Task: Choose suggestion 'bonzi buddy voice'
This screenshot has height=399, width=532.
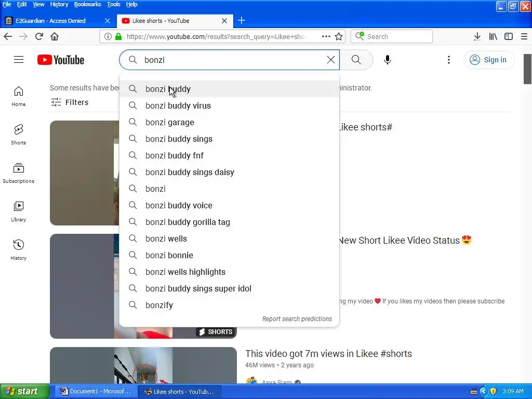Action: (229, 205)
